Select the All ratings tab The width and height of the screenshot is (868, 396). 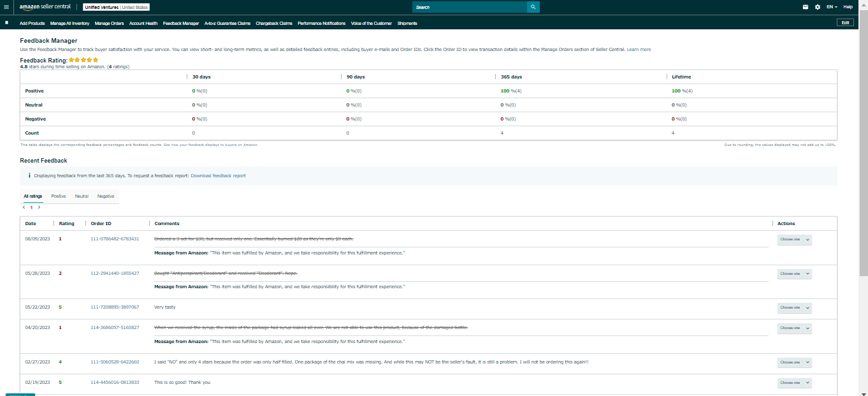tap(33, 196)
